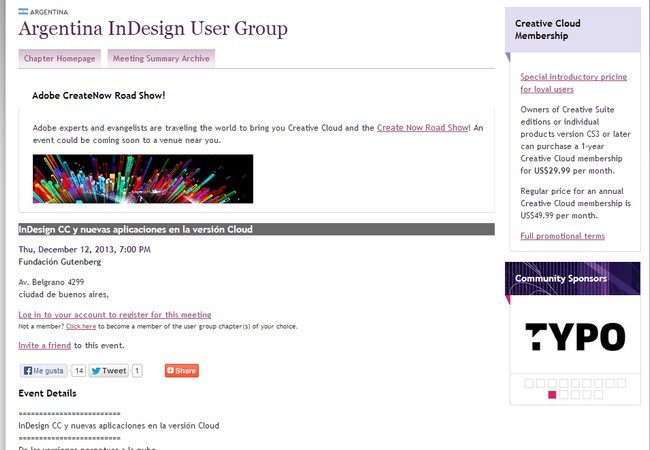Click the orange Share button
This screenshot has width=650, height=450.
pyautogui.click(x=182, y=370)
